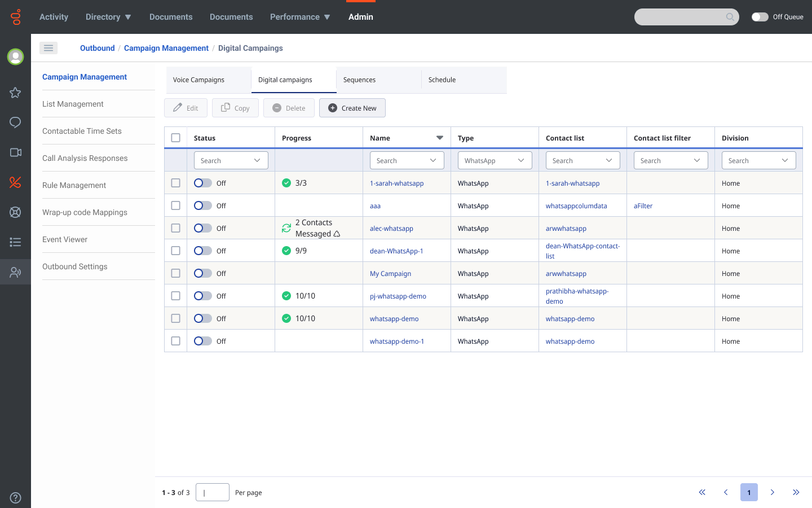Click the Per page number input field
Image resolution: width=812 pixels, height=508 pixels.
pyautogui.click(x=213, y=492)
